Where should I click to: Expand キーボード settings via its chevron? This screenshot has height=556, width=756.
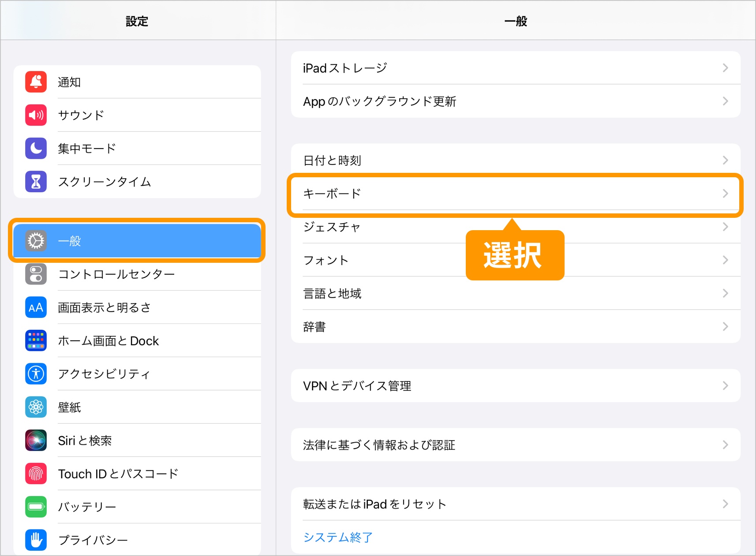726,193
